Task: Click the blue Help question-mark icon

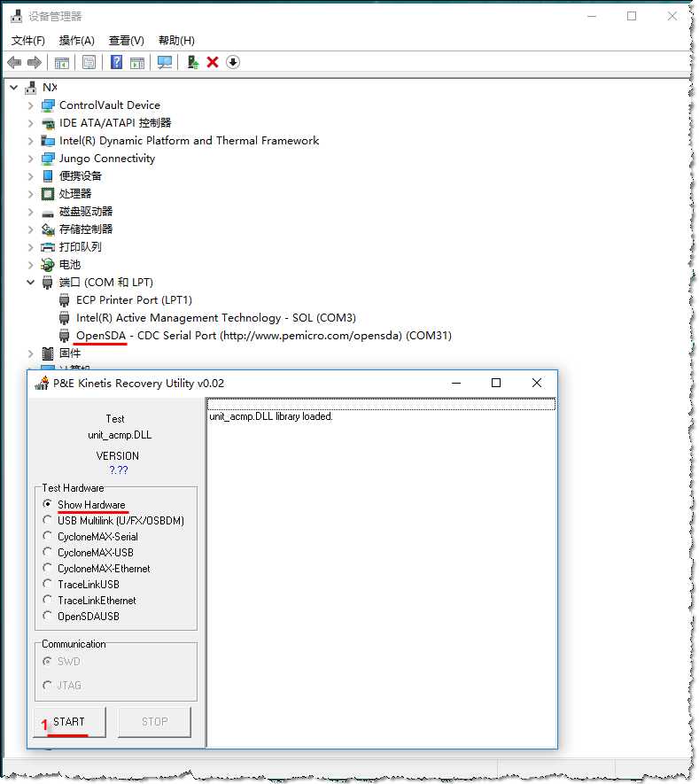Action: [117, 62]
